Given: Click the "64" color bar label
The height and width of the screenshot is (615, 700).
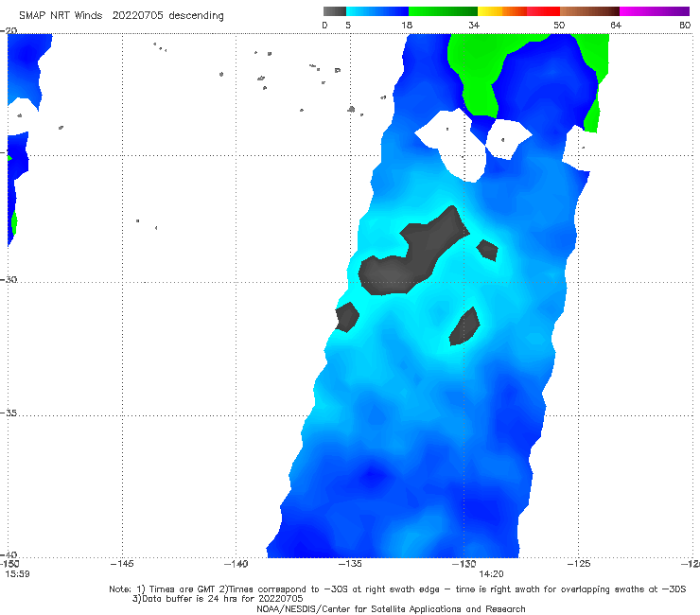Looking at the screenshot, I should [x=616, y=25].
